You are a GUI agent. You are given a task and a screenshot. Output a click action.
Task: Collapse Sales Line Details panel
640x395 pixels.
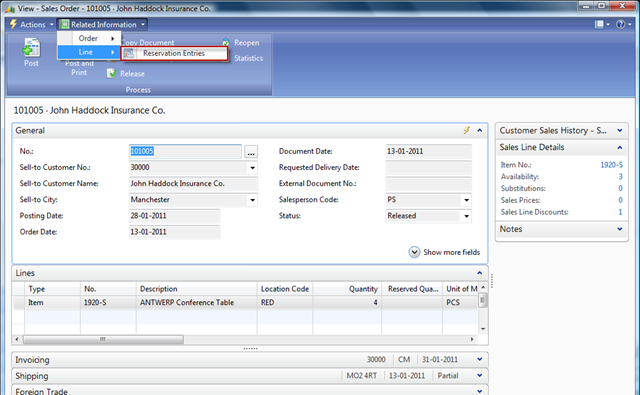point(620,147)
